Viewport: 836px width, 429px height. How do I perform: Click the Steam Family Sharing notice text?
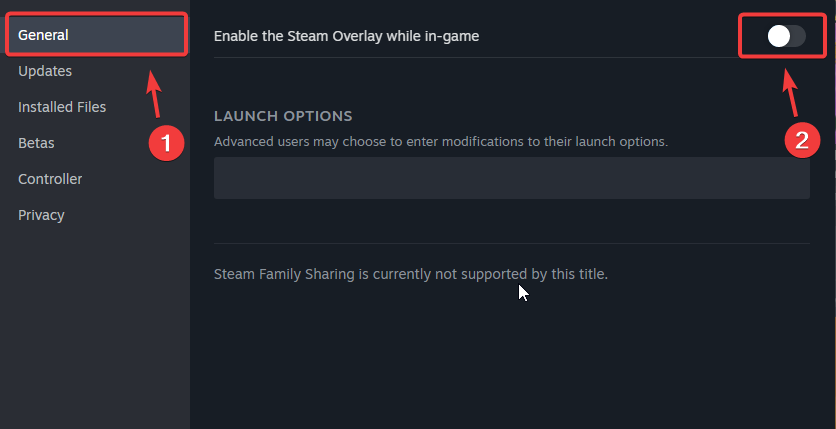pyautogui.click(x=410, y=272)
